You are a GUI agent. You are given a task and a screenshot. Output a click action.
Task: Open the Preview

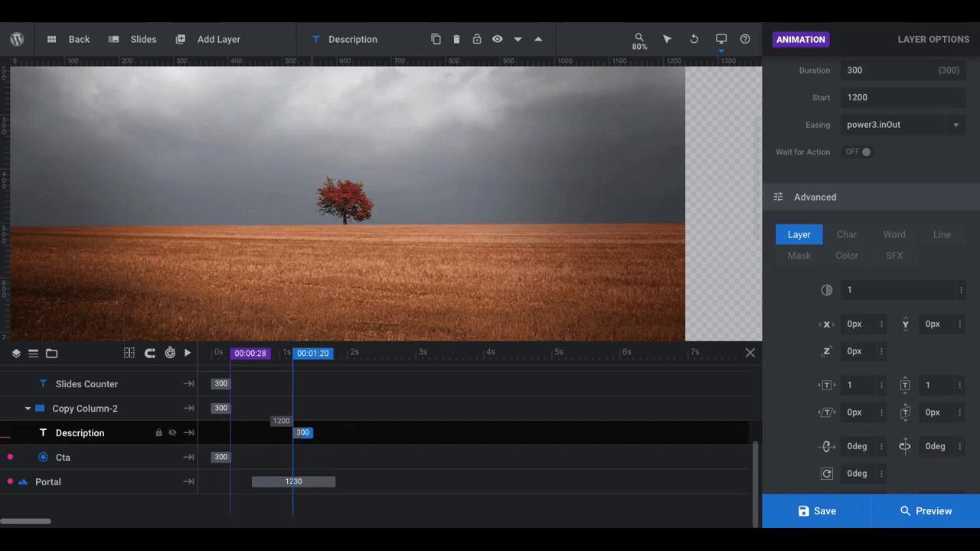pos(926,511)
